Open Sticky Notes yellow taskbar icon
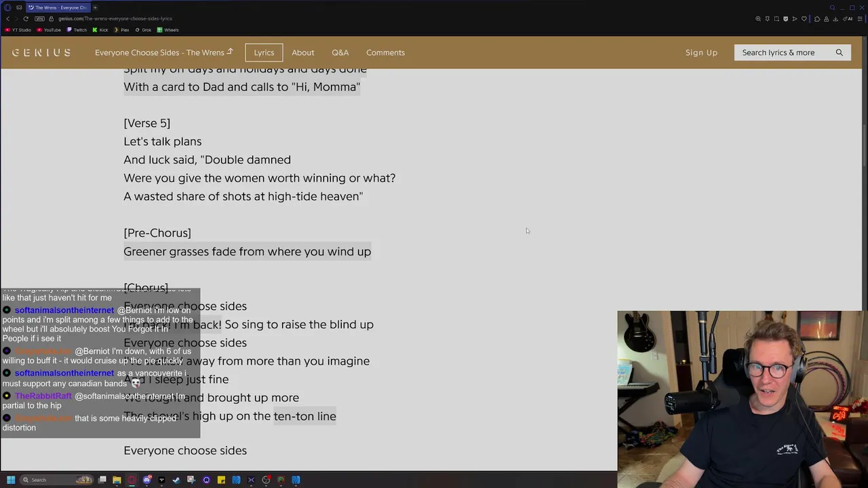The height and width of the screenshot is (488, 868). click(x=221, y=480)
